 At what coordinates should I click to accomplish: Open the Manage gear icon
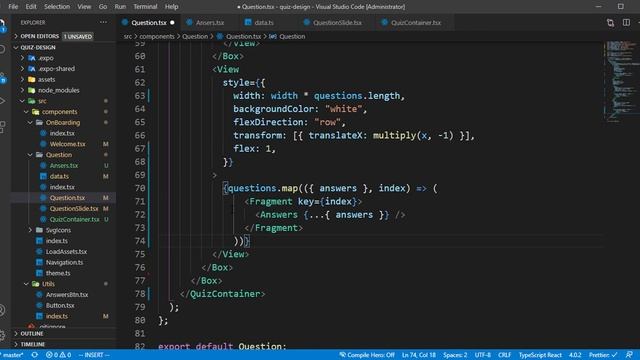coord(2,336)
